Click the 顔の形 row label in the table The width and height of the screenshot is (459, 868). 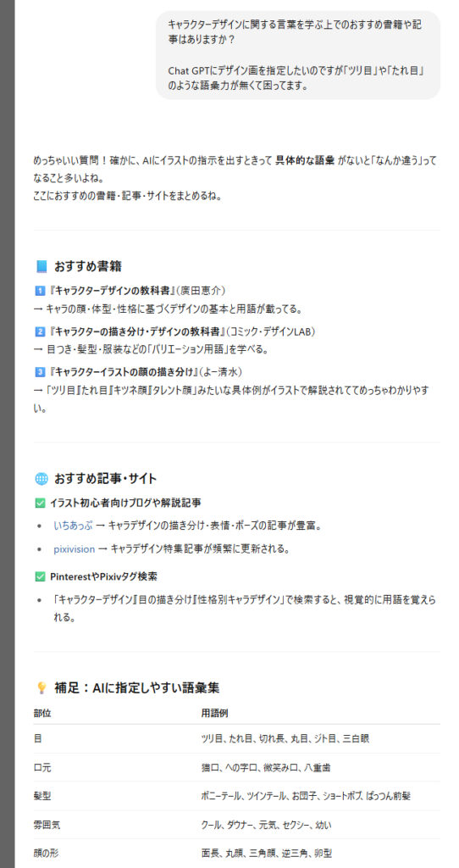[x=47, y=853]
